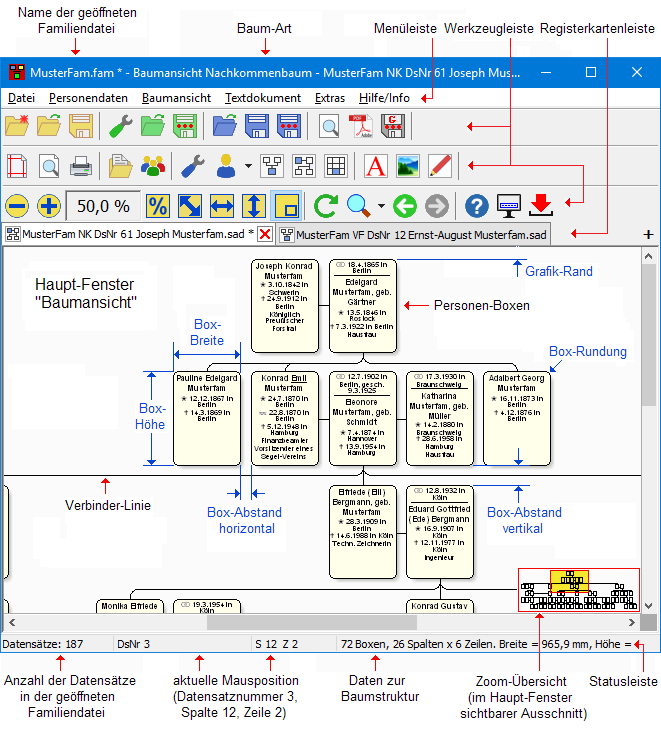Image resolution: width=661 pixels, height=737 pixels.
Task: Close the MusterFam NK DsNr 61 tab
Action: 265,234
